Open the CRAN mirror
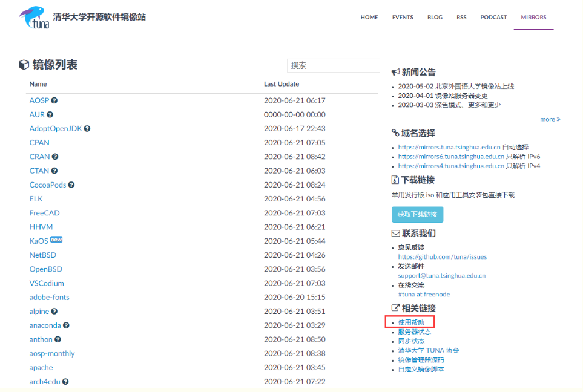Viewport: 583px width, 392px height. click(x=39, y=157)
